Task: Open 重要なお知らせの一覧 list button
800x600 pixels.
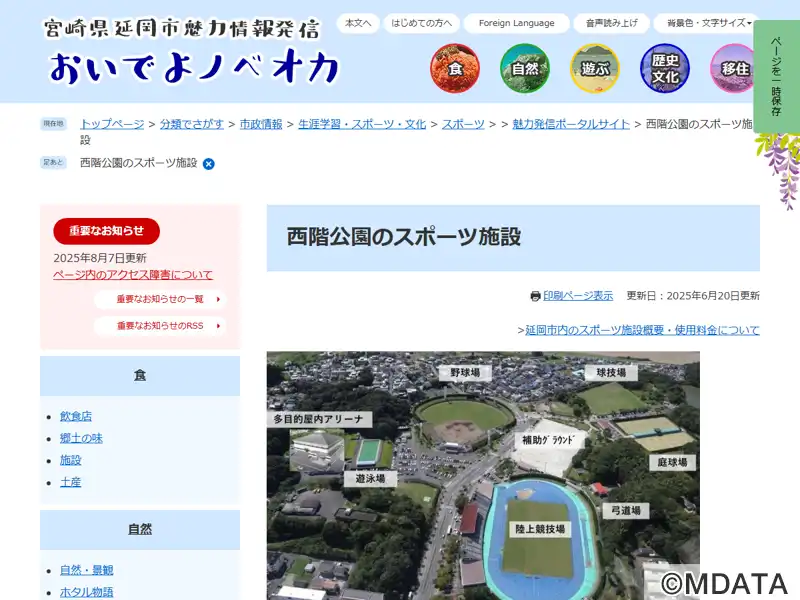Action: pos(160,299)
